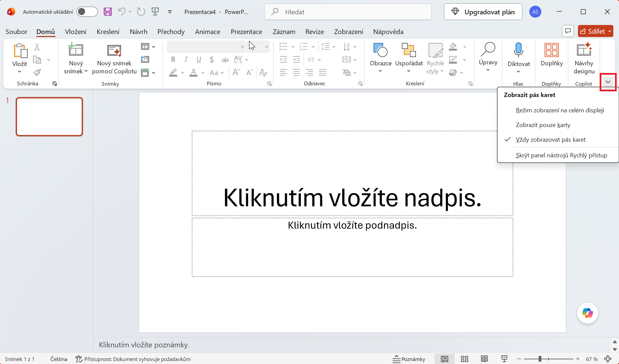Increase font size icon

click(x=236, y=72)
